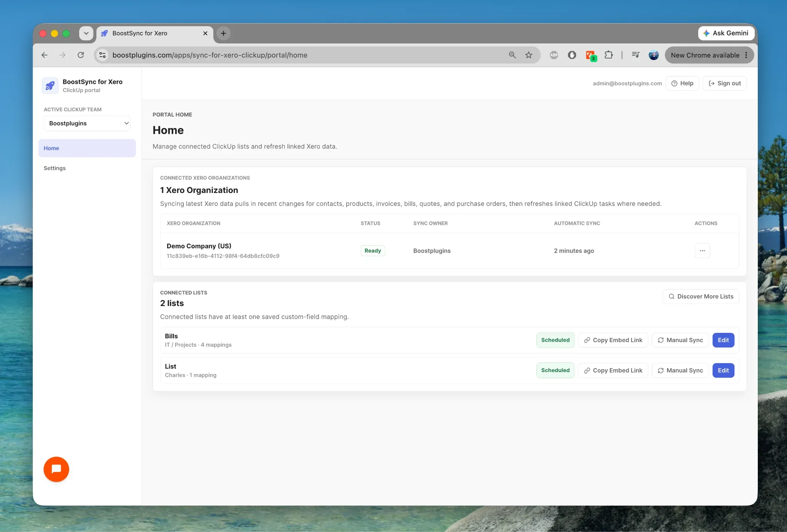The height and width of the screenshot is (532, 787).
Task: Click the Help button
Action: pyautogui.click(x=682, y=83)
